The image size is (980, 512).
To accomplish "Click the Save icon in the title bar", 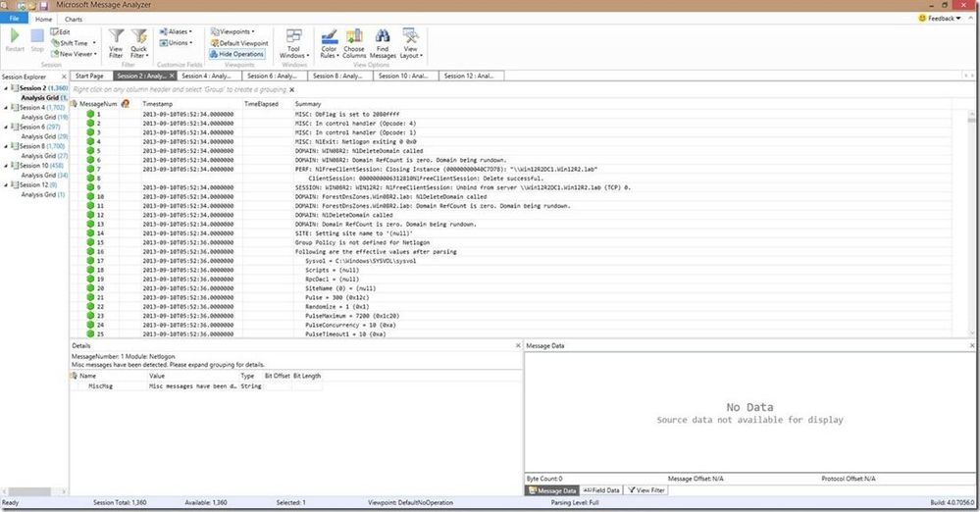I will [44, 5].
